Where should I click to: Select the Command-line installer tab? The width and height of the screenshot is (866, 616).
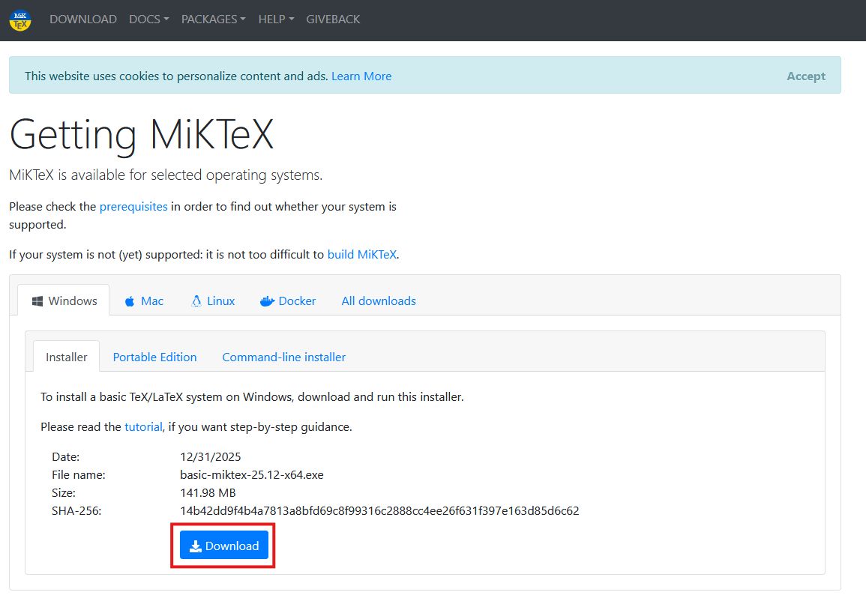click(283, 357)
